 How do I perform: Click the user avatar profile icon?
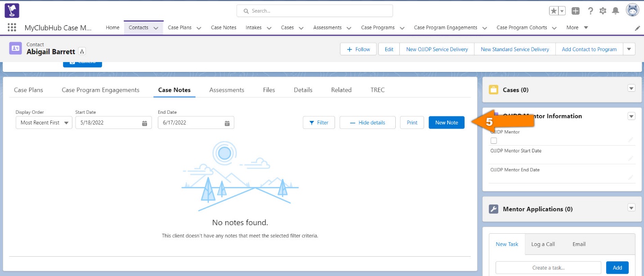pyautogui.click(x=632, y=10)
